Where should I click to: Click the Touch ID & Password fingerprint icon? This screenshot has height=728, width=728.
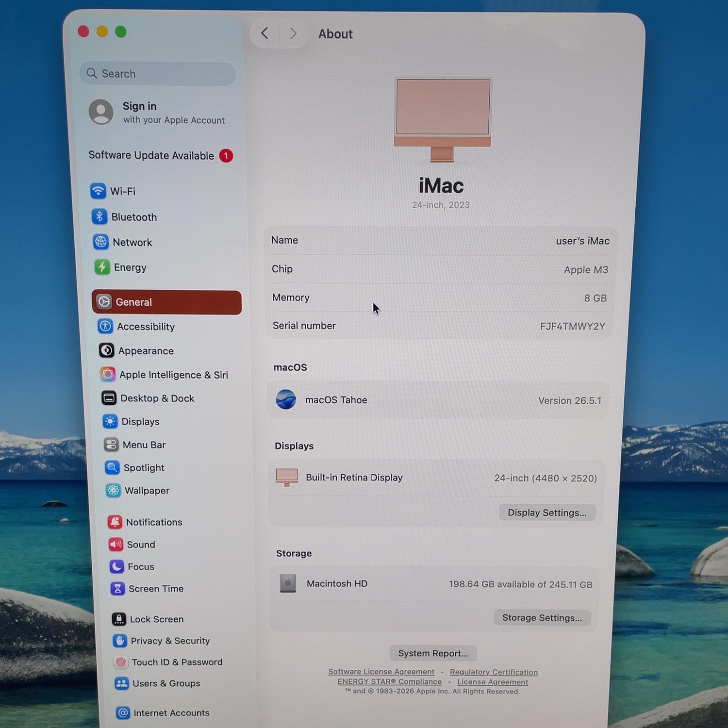(x=121, y=662)
